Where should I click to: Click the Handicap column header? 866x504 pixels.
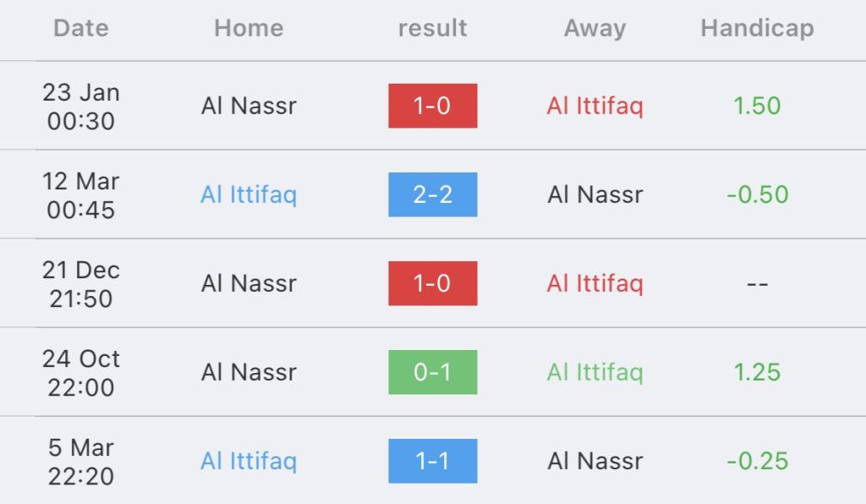tap(757, 29)
